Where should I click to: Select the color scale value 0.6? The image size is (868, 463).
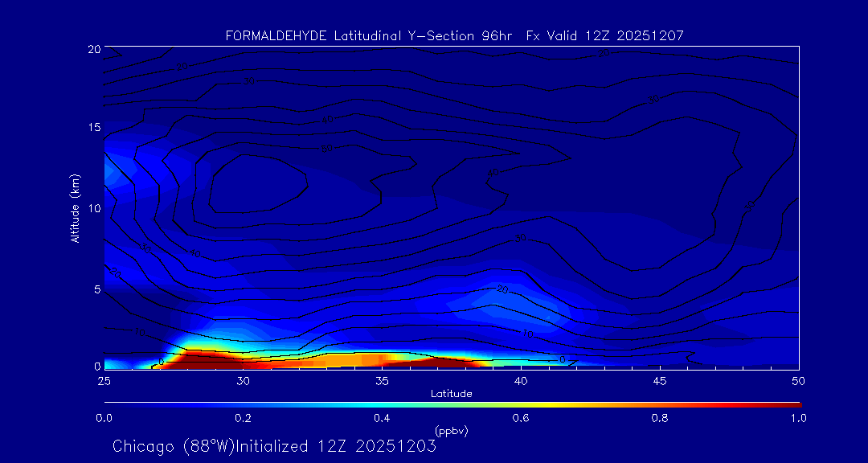[521, 419]
